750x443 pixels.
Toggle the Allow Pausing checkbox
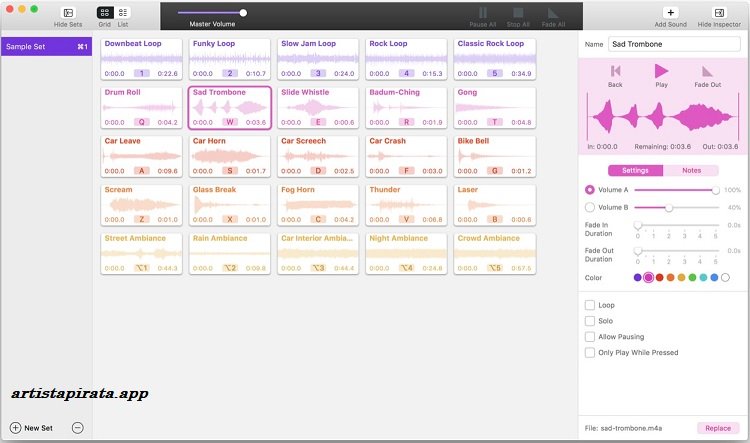590,337
